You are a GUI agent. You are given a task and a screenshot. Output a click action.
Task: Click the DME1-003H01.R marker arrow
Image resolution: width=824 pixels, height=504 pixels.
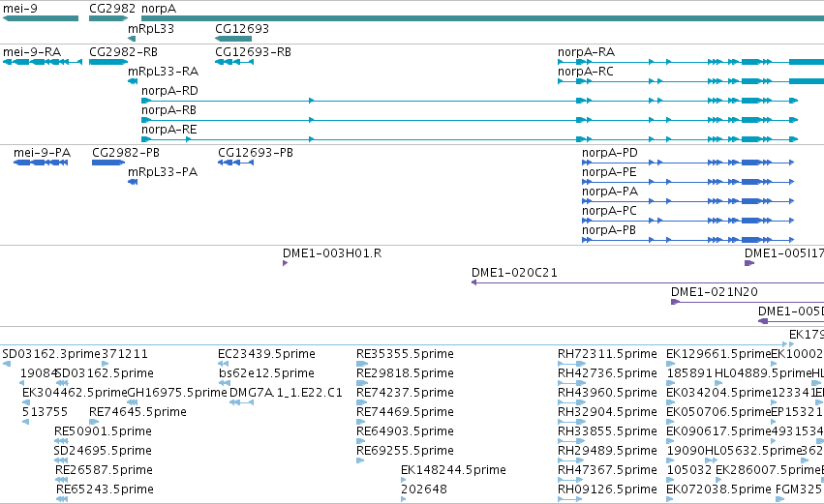(286, 263)
